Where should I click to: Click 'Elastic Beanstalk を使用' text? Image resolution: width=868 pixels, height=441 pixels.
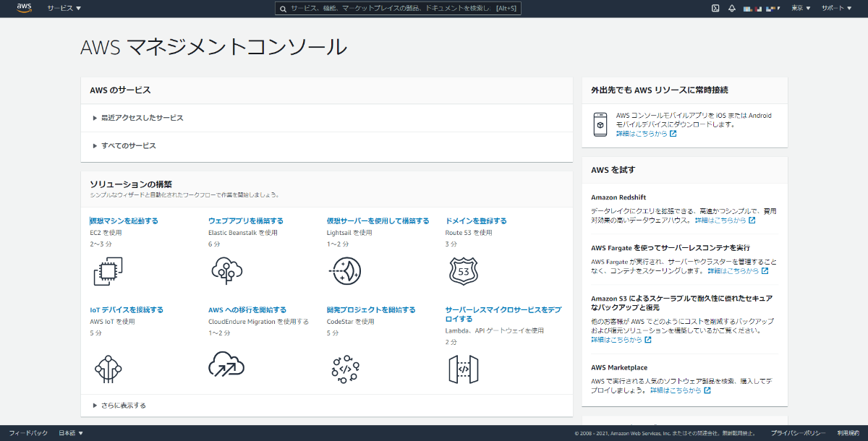click(243, 233)
